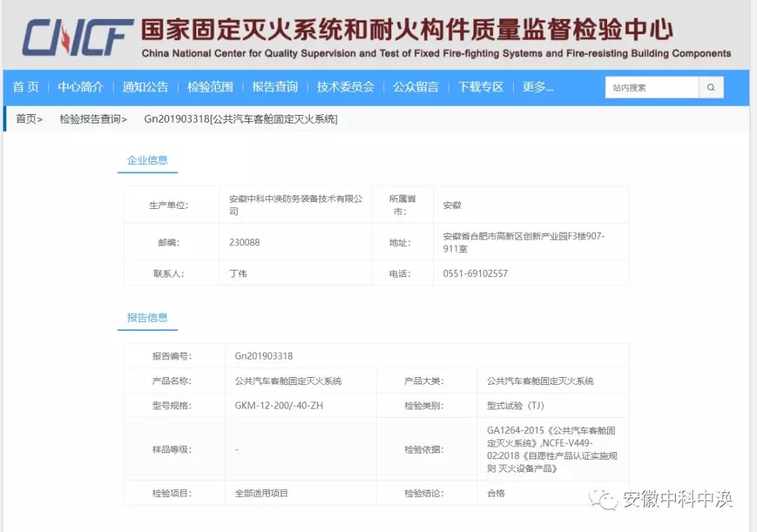Click report number Gn201903318 in table

pos(264,356)
